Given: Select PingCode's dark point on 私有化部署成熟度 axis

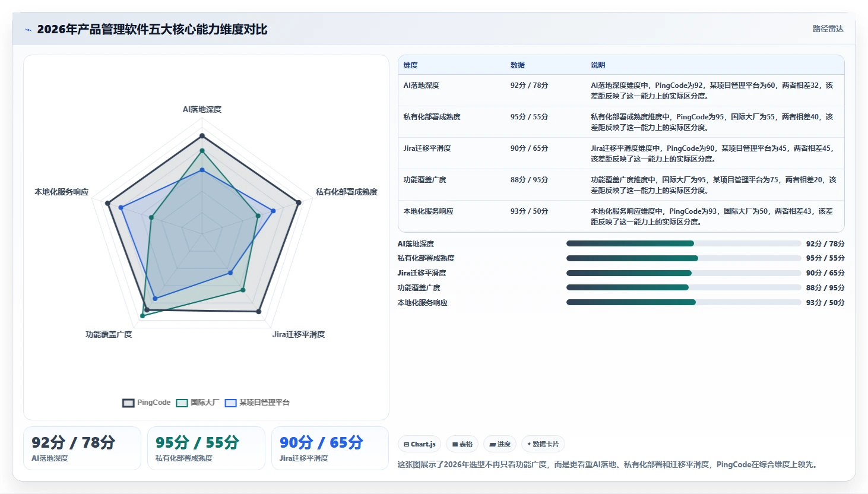Looking at the screenshot, I should [x=299, y=202].
